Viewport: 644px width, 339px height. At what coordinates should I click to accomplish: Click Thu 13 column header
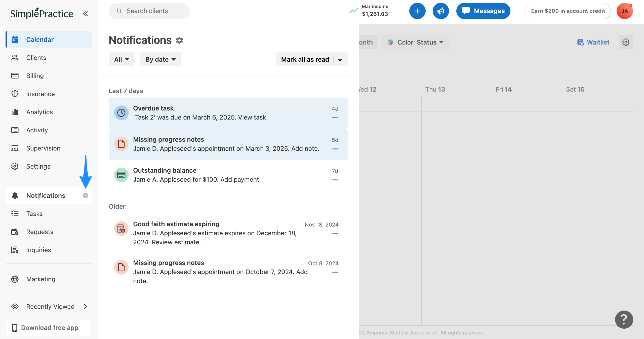click(435, 89)
